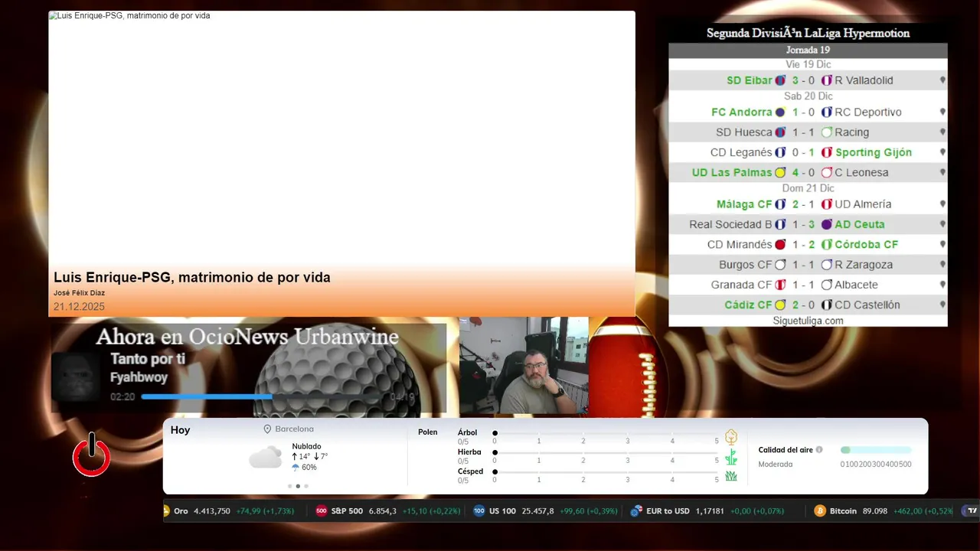Click the webcam video feed
The width and height of the screenshot is (980, 551).
tap(524, 366)
